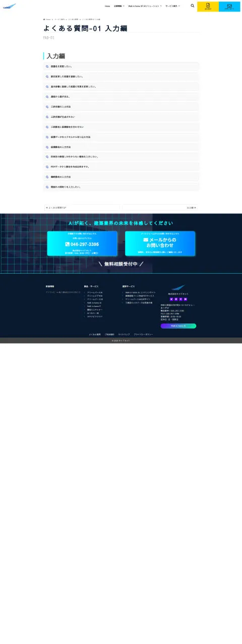Expand the サービス案内 dropdown menu
The width and height of the screenshot is (242, 644).
click(x=172, y=6)
